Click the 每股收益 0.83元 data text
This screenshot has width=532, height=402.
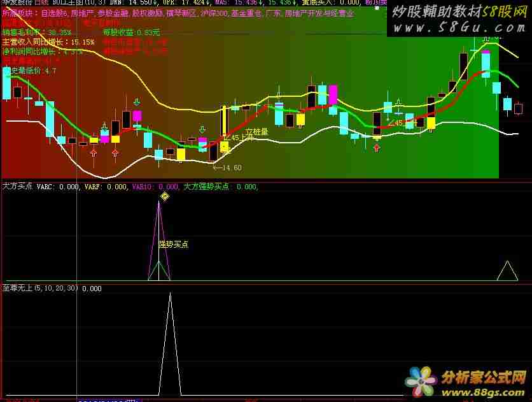tap(132, 32)
